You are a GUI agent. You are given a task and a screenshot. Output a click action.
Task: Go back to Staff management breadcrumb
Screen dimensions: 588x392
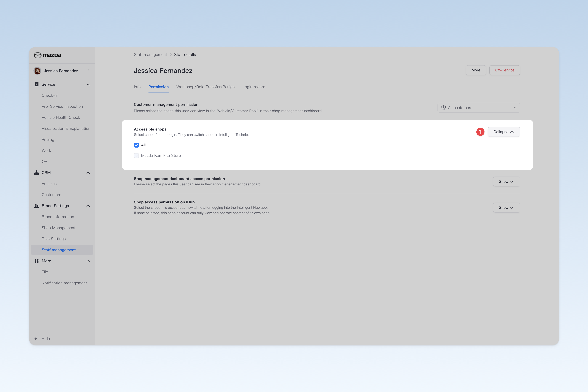(150, 54)
